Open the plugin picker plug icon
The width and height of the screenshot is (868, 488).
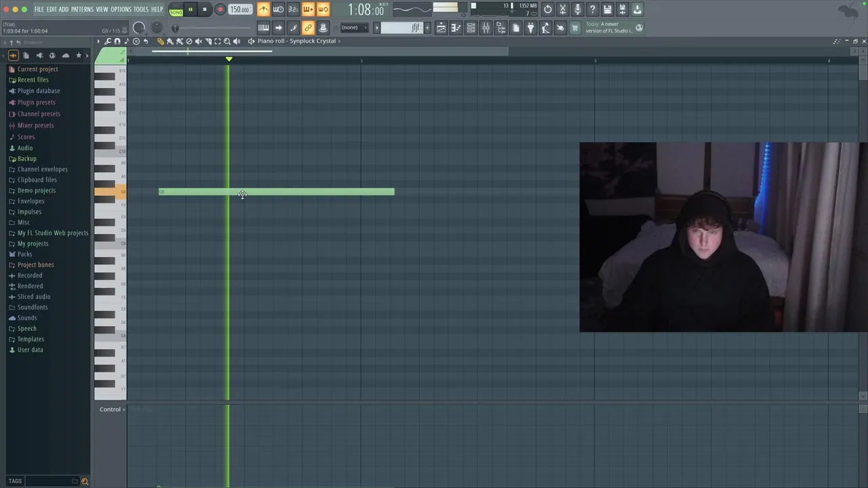530,28
